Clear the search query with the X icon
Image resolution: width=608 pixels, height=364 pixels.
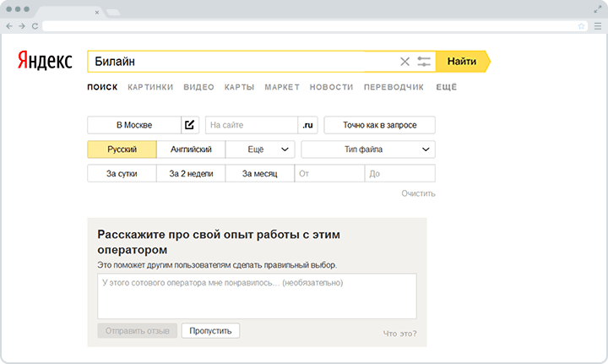pos(404,62)
